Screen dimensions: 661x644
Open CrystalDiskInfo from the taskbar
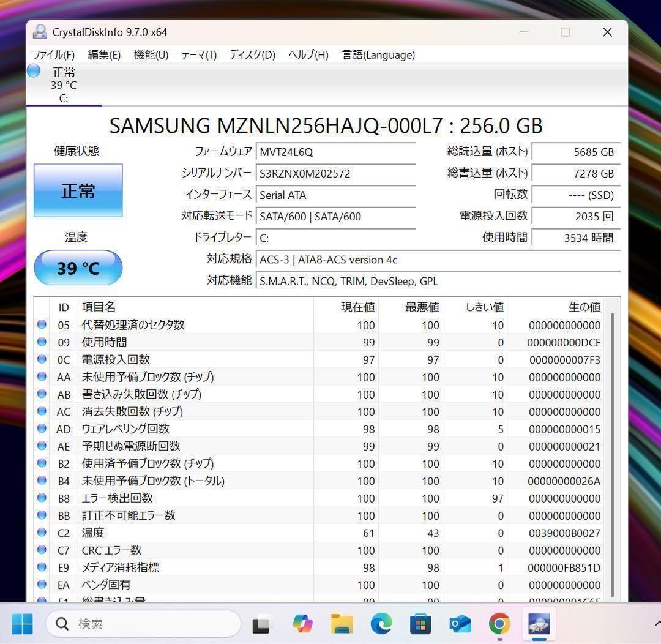538,623
